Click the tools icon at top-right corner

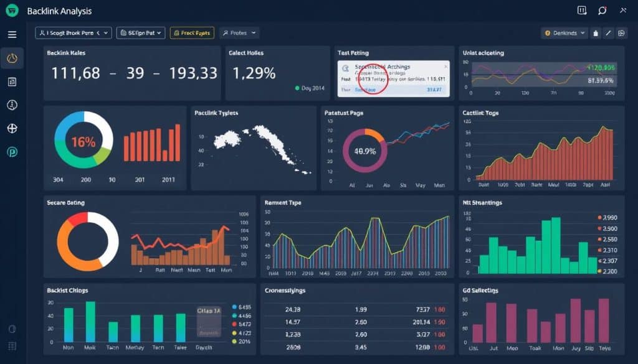point(623,11)
